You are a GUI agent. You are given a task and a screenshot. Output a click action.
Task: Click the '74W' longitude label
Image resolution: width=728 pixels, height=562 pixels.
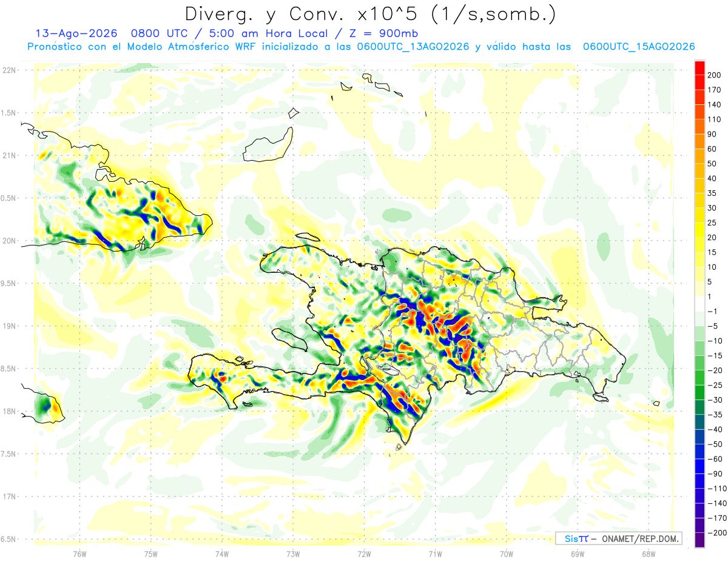click(222, 554)
